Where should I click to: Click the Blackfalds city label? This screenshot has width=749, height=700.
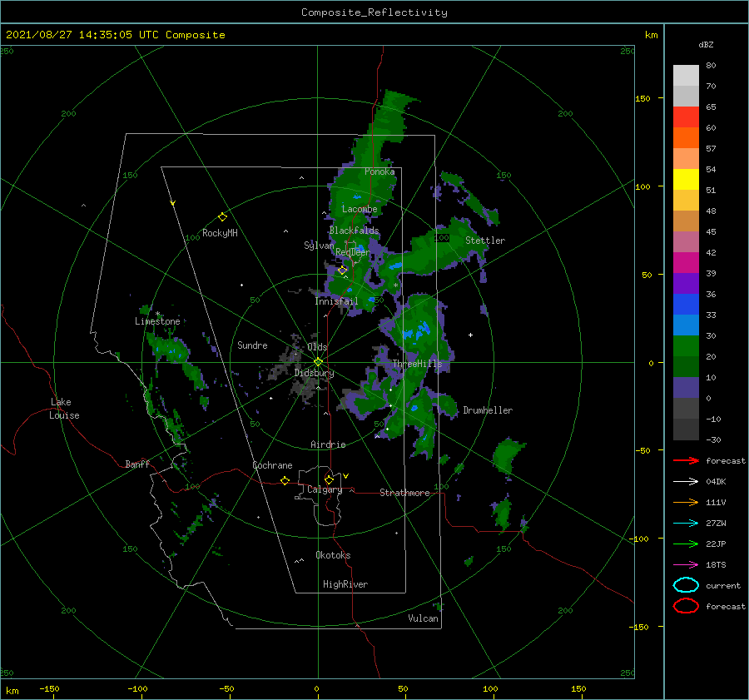pos(354,231)
